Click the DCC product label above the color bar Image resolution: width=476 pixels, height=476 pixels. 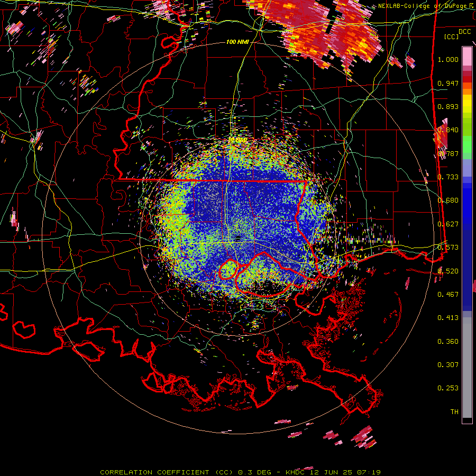(464, 31)
